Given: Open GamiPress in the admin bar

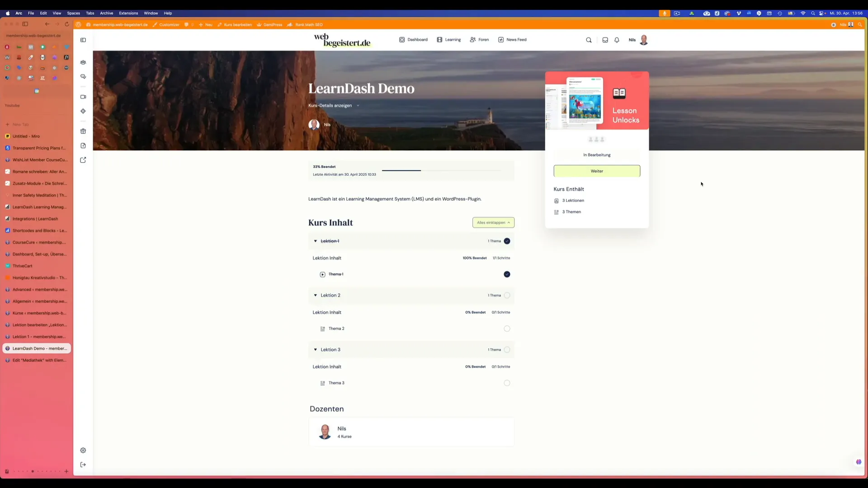Looking at the screenshot, I should 269,25.
